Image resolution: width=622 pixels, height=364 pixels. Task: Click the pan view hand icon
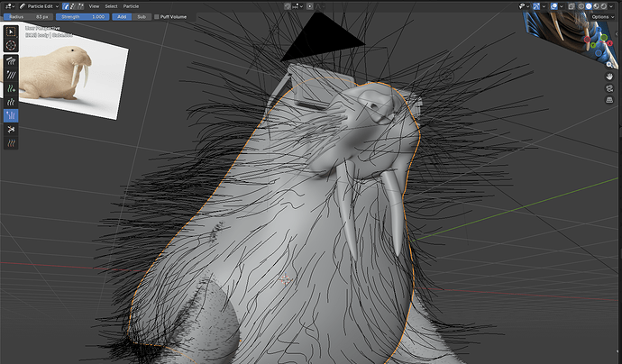[609, 76]
